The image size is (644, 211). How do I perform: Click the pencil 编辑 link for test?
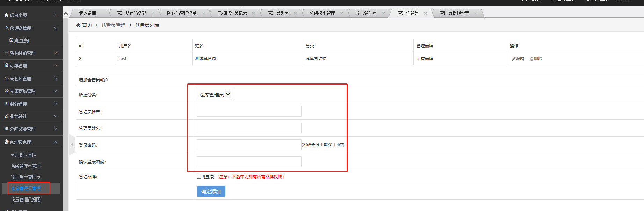click(518, 59)
